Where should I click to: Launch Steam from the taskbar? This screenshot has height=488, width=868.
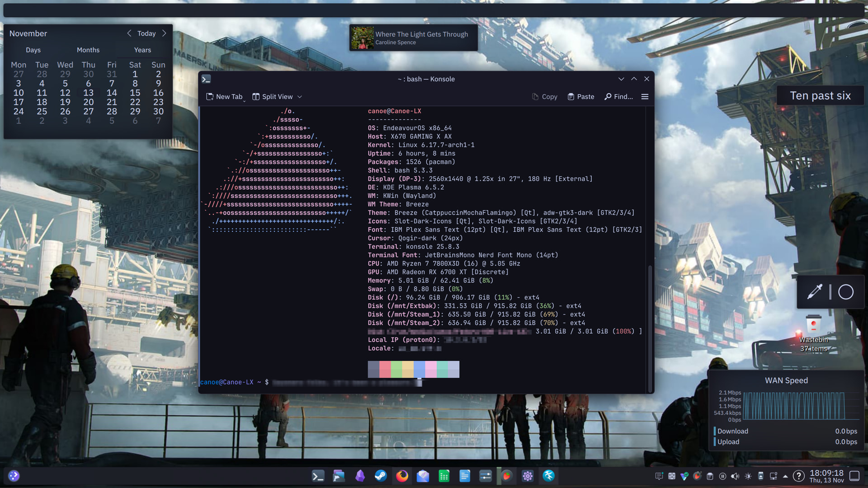[x=381, y=476]
